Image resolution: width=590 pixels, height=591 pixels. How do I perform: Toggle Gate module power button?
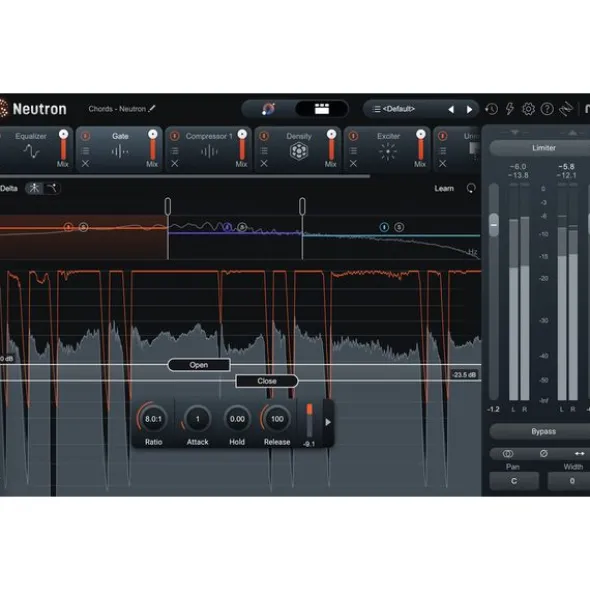coord(86,136)
